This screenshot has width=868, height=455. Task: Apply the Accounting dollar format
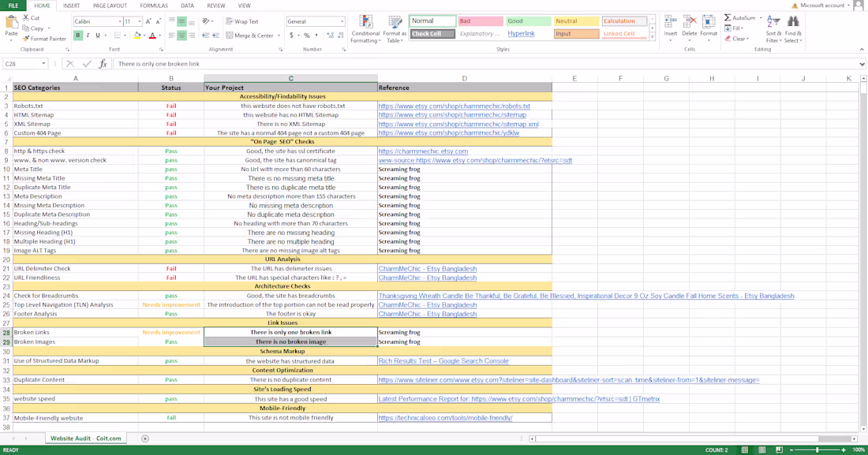292,35
